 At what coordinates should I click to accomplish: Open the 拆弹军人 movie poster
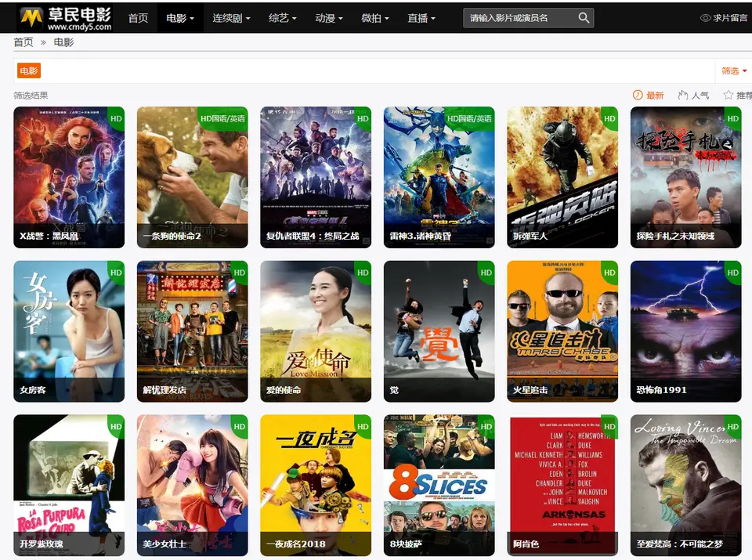562,177
